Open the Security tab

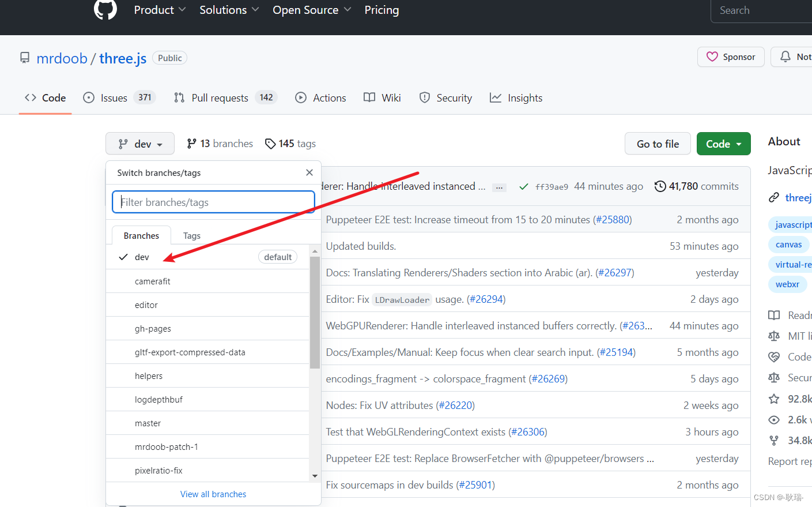pyautogui.click(x=446, y=97)
